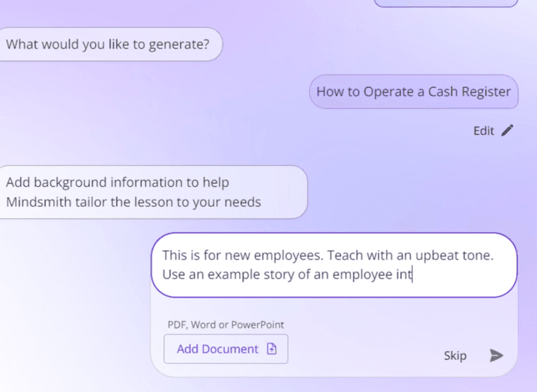Viewport: 537px width, 392px height.
Task: Click the file upload icon in Add Document
Action: 272,349
